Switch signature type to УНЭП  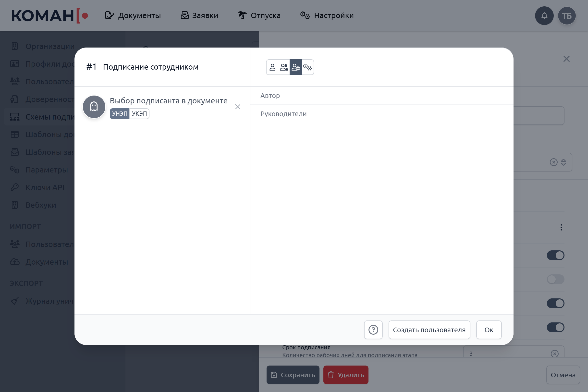(x=120, y=114)
